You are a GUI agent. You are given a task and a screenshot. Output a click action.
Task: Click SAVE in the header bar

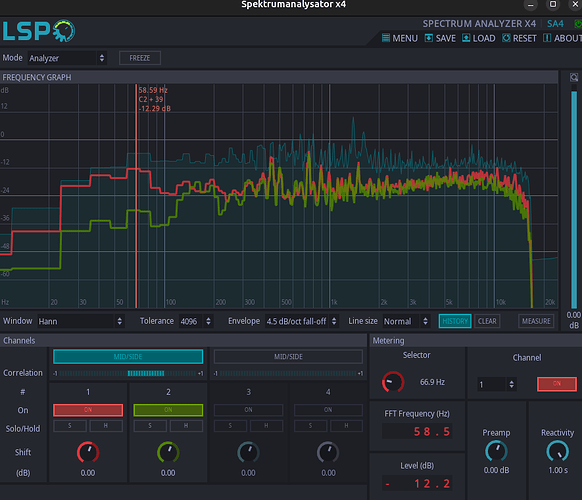[x=440, y=38]
